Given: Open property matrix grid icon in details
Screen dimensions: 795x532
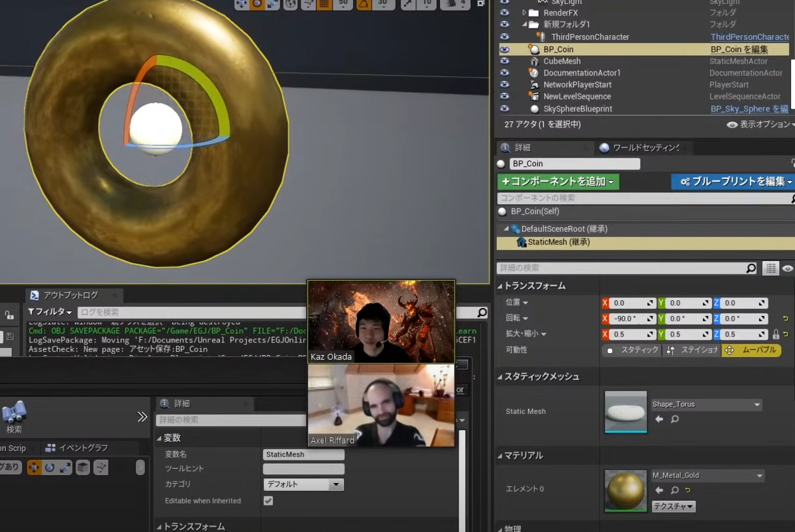Looking at the screenshot, I should 770,268.
